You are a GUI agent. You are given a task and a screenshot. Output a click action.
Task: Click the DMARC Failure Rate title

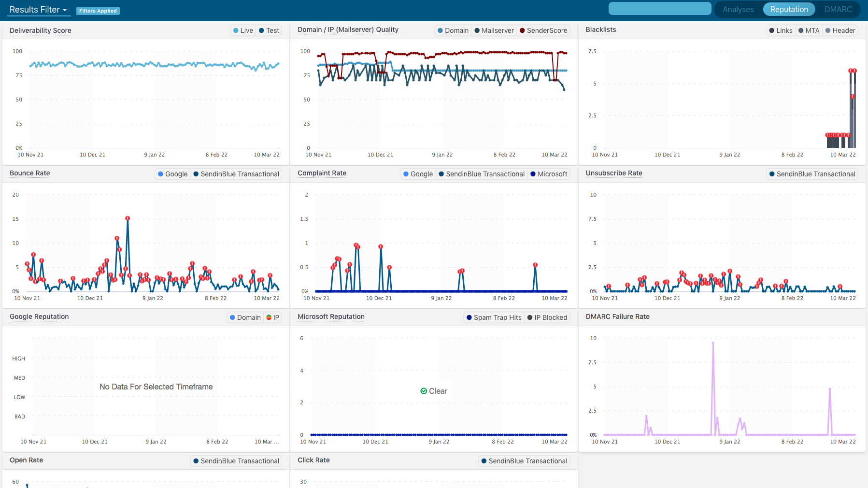[617, 316]
